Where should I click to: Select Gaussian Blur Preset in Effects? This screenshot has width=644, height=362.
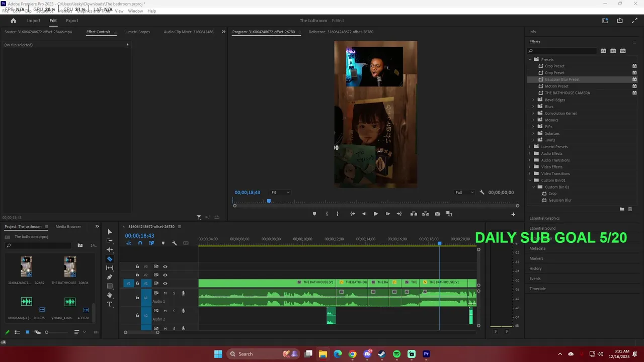pyautogui.click(x=562, y=79)
